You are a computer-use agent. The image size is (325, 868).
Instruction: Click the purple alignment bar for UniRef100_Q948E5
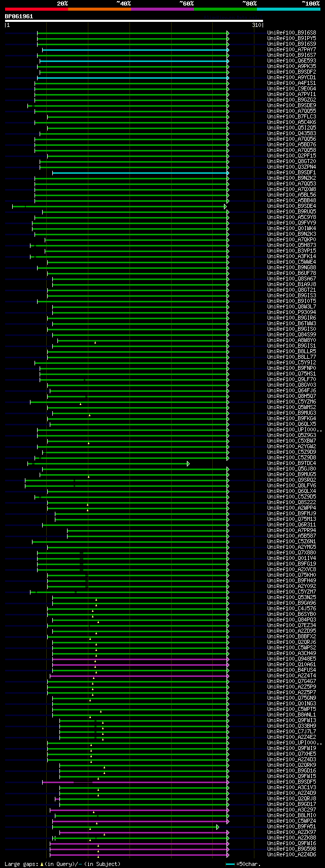point(140,659)
